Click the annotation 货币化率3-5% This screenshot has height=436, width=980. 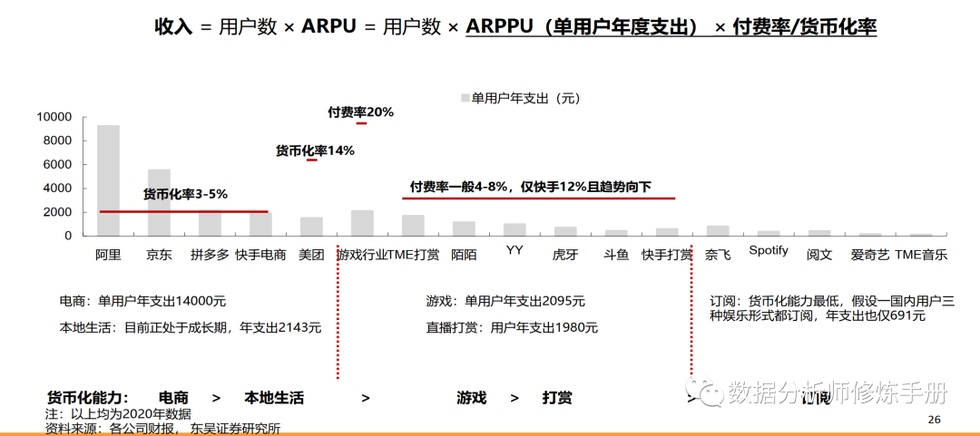click(x=186, y=194)
